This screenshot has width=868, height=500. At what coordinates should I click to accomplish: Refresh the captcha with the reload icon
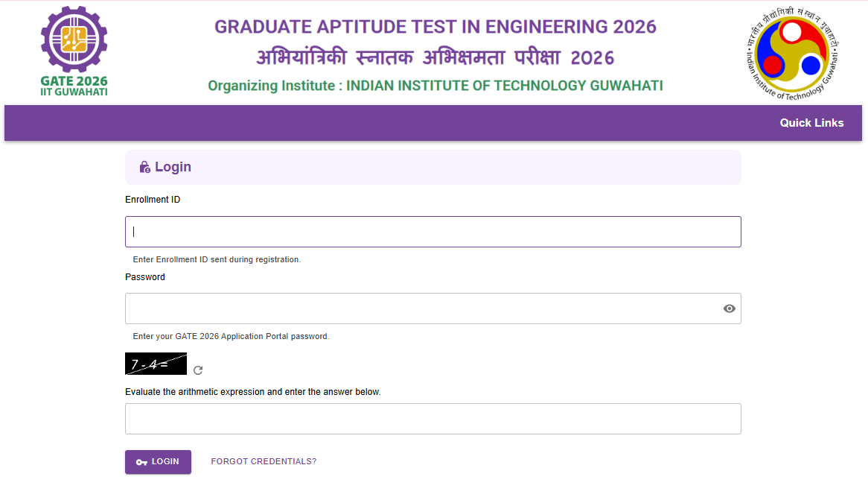pyautogui.click(x=197, y=368)
